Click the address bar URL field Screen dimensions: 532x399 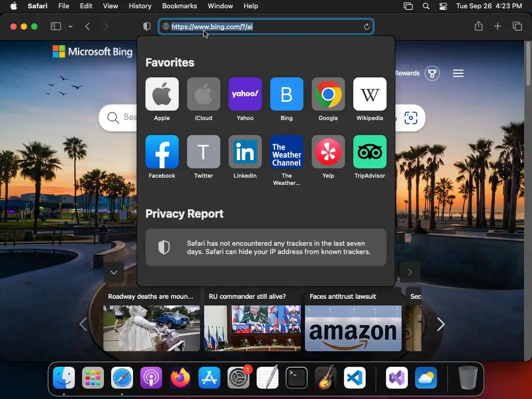(266, 26)
